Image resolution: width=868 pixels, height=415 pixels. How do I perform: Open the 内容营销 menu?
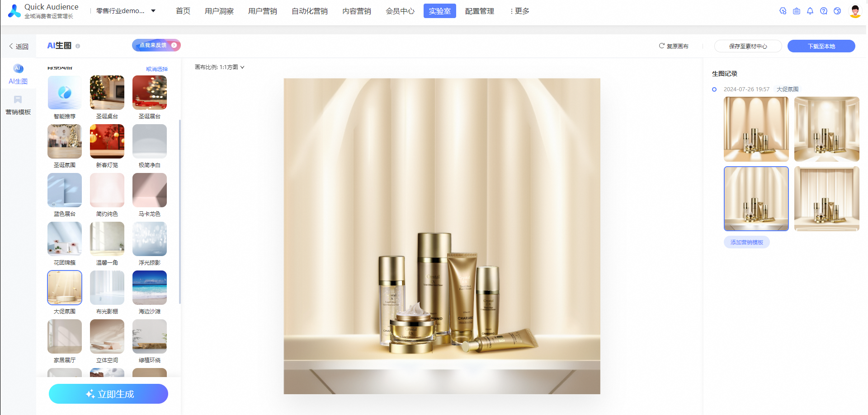(x=357, y=11)
